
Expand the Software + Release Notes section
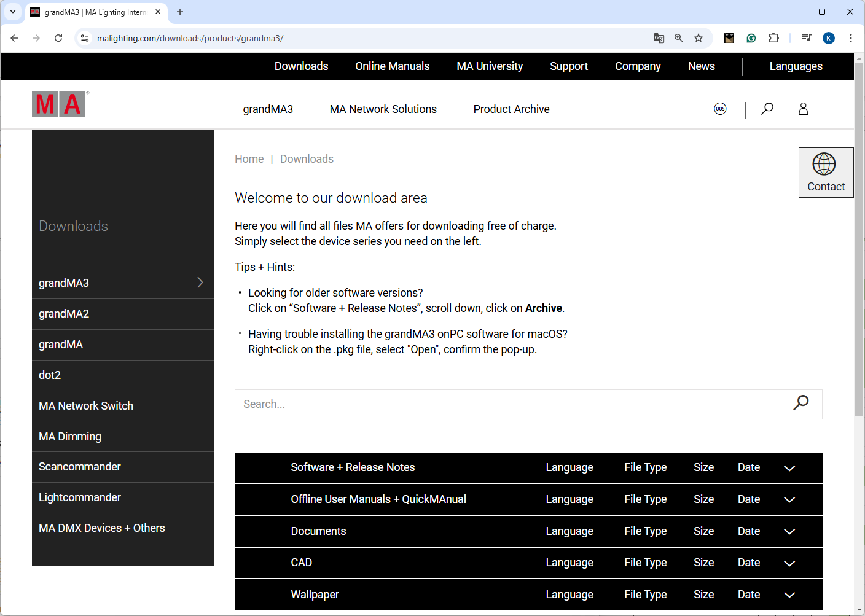(x=789, y=468)
